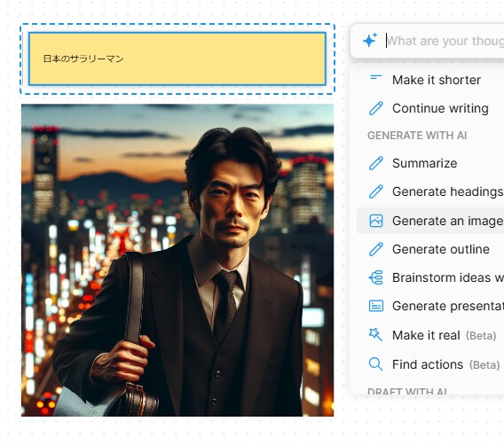Click the magic wand icon for Make it real

pos(375,334)
